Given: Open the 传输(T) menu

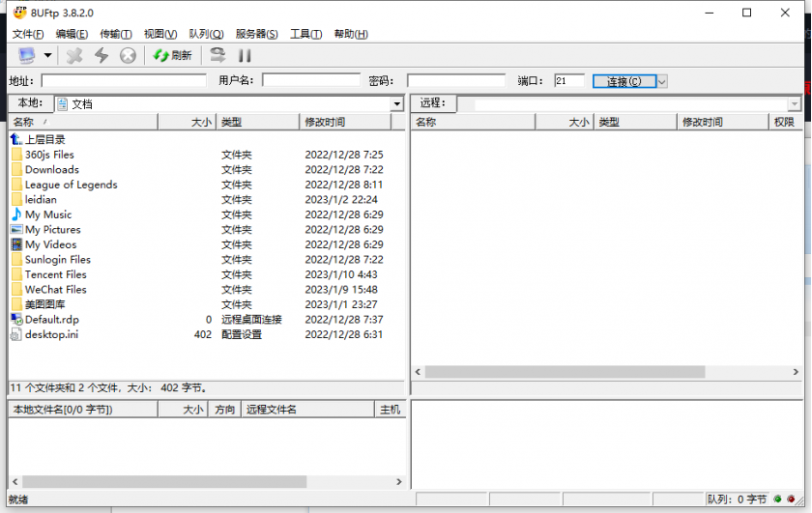Looking at the screenshot, I should (x=115, y=34).
